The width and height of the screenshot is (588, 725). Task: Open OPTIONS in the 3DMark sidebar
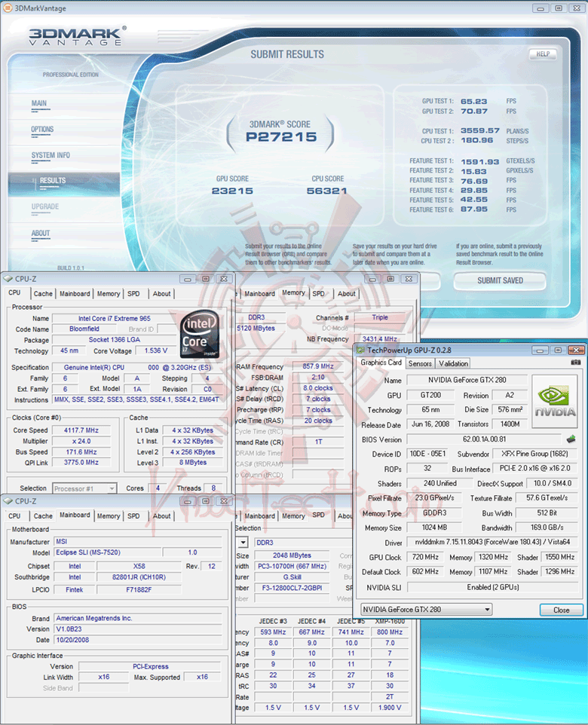pyautogui.click(x=42, y=129)
